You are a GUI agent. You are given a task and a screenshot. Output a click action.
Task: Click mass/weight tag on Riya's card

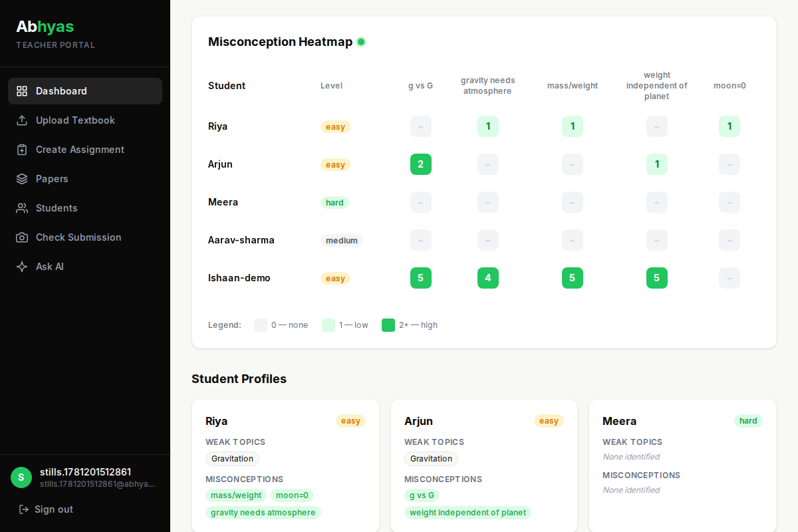[236, 495]
